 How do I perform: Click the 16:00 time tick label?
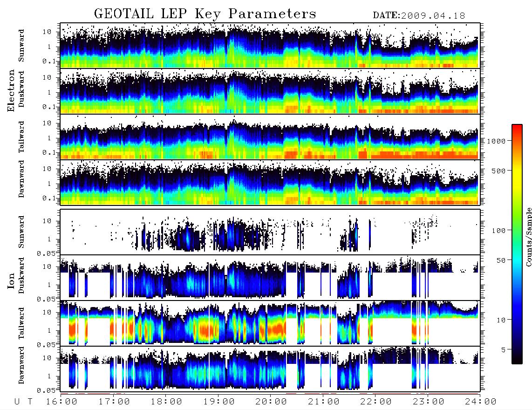62,402
